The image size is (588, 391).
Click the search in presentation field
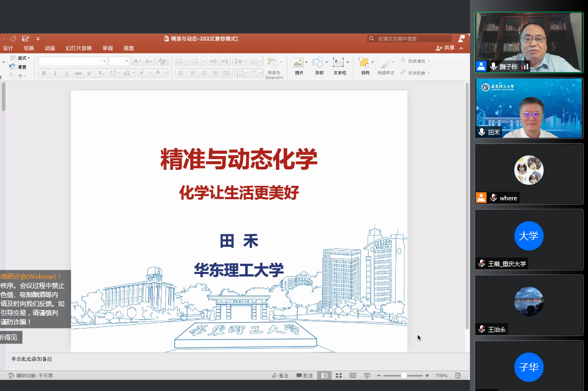tap(411, 38)
